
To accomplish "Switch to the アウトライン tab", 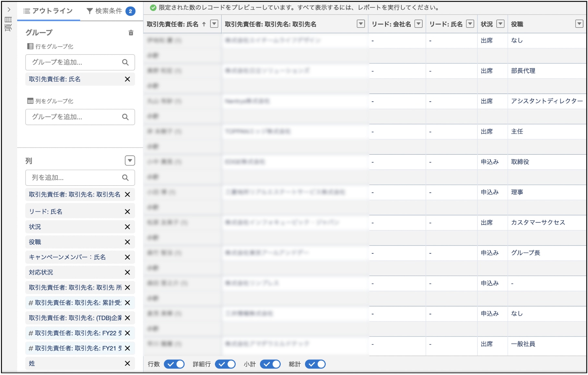I will coord(48,11).
